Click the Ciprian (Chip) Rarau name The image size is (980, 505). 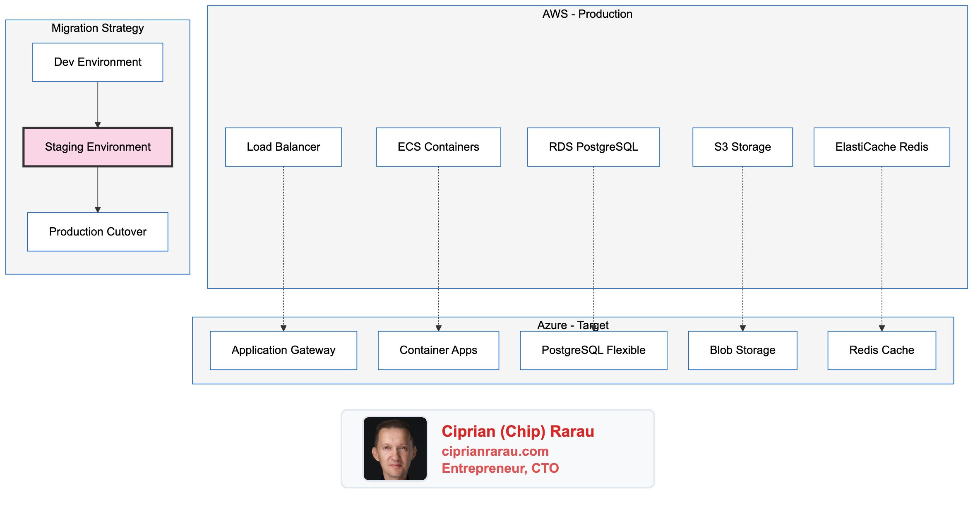[518, 431]
